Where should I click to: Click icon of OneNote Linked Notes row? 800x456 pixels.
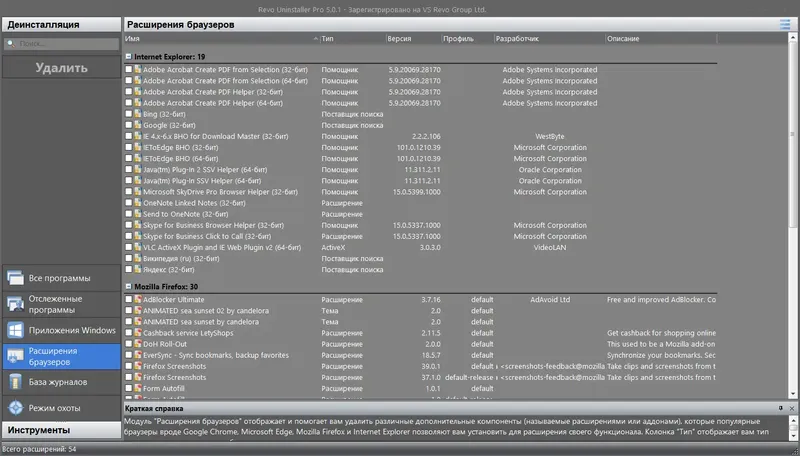click(x=138, y=203)
